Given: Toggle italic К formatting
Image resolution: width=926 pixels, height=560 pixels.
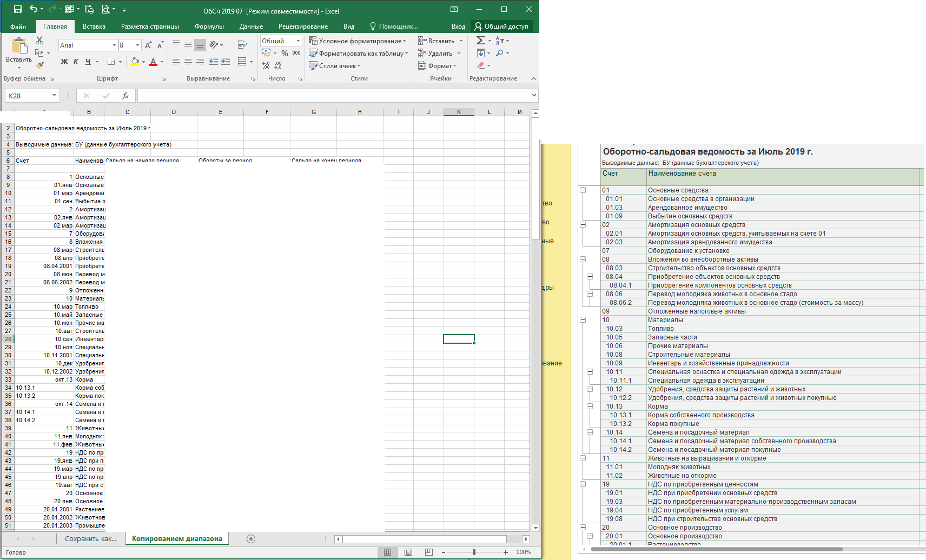Looking at the screenshot, I should (76, 62).
